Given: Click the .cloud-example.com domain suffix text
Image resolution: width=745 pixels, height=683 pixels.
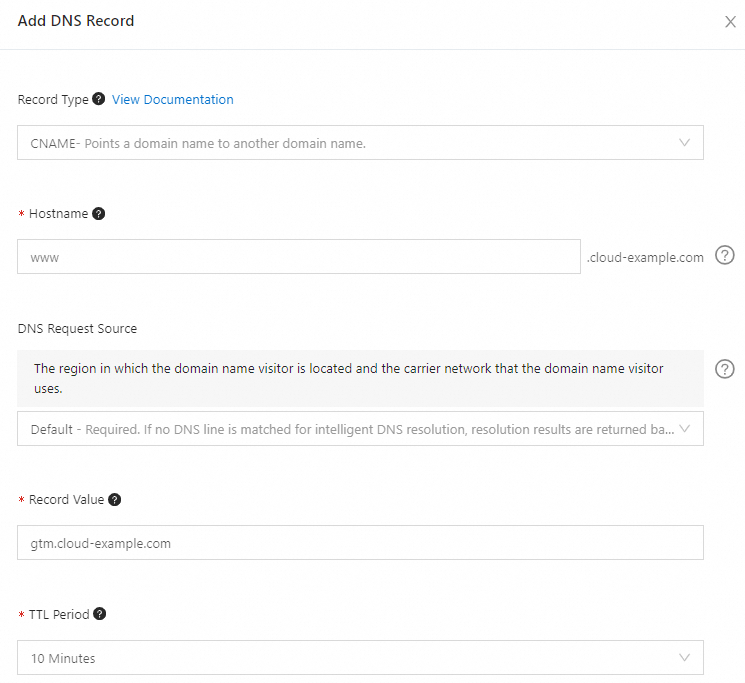Looking at the screenshot, I should (x=645, y=258).
